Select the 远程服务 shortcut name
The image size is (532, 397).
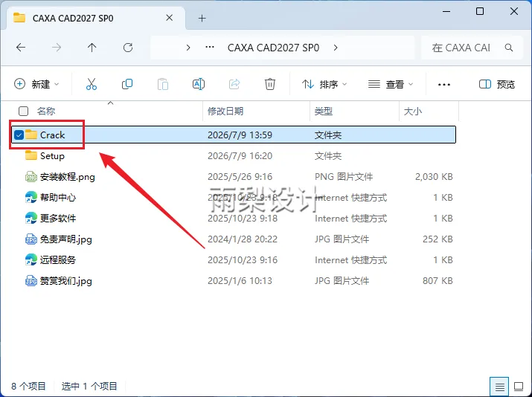point(58,259)
